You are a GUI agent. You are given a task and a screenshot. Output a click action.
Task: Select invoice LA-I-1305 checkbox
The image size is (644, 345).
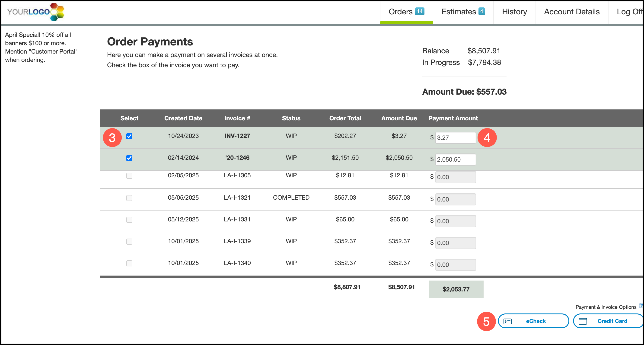pyautogui.click(x=129, y=176)
